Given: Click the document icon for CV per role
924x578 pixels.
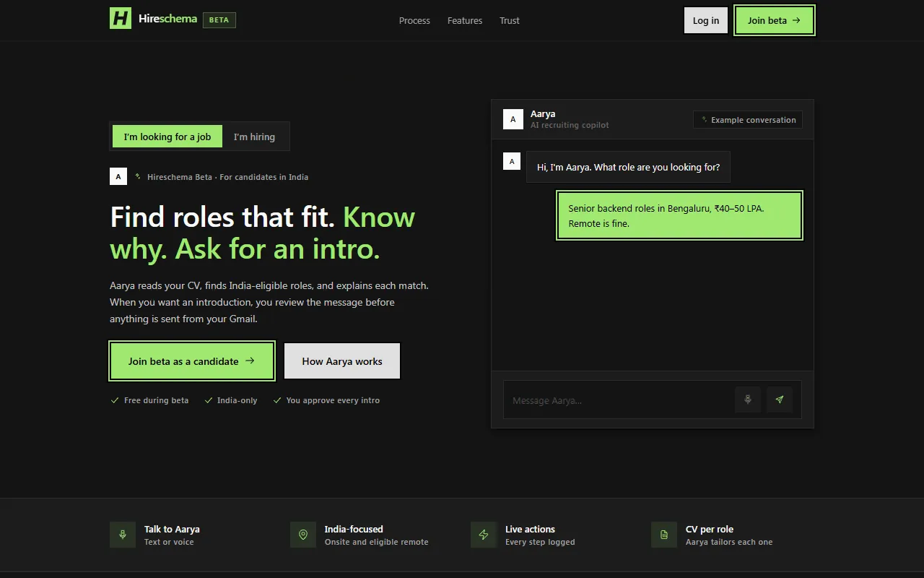Looking at the screenshot, I should click(664, 535).
